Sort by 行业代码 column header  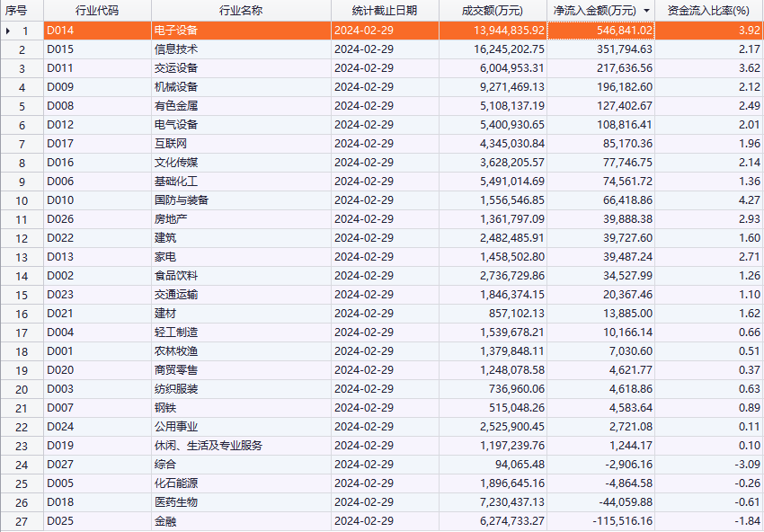[96, 11]
